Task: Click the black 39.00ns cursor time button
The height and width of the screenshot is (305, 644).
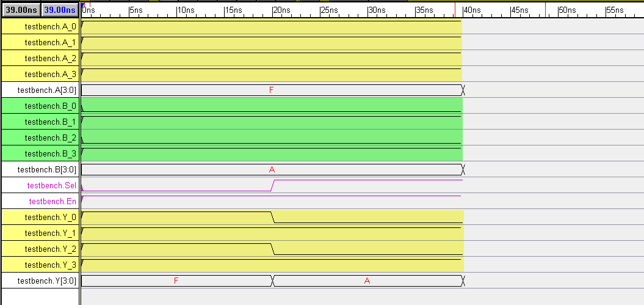Action: tap(21, 10)
